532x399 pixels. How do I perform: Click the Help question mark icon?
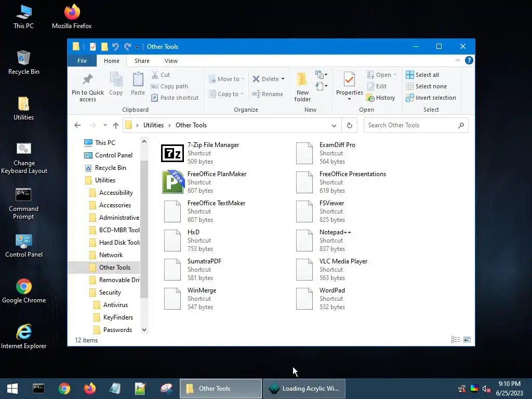[469, 60]
